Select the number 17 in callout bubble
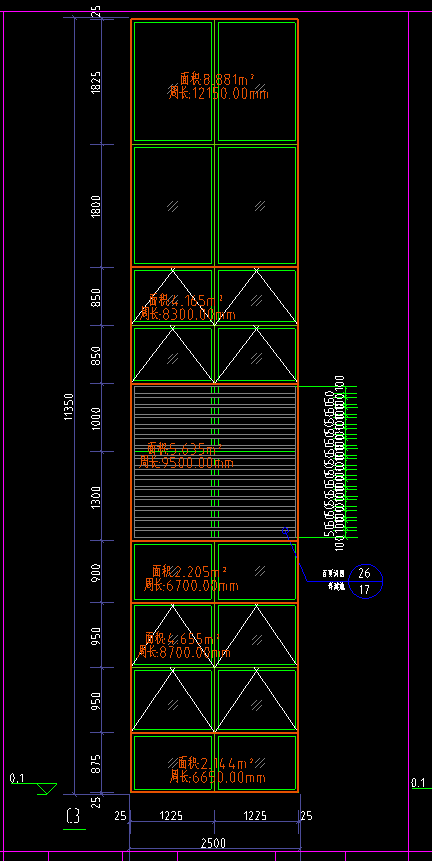 364,590
